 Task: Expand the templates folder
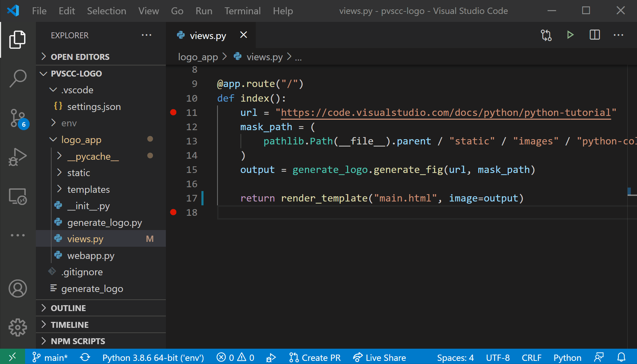coord(88,189)
